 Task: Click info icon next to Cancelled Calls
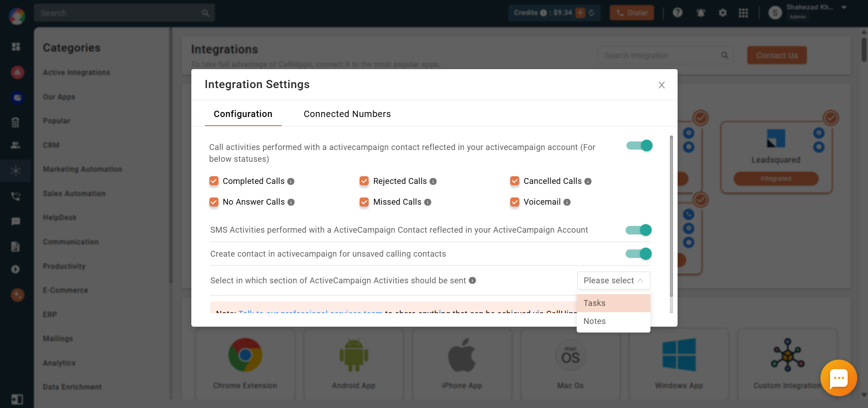pyautogui.click(x=588, y=181)
